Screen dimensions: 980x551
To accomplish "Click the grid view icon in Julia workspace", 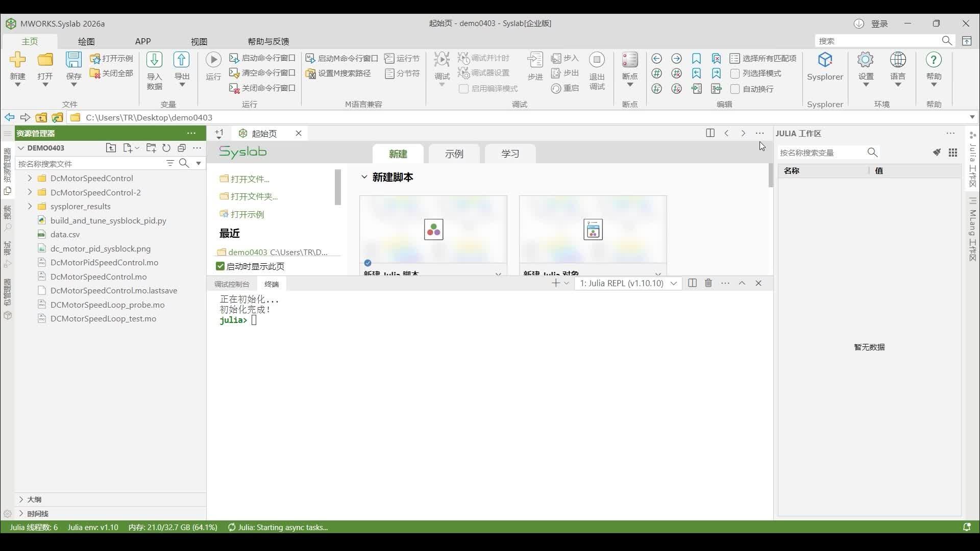I will tap(953, 153).
